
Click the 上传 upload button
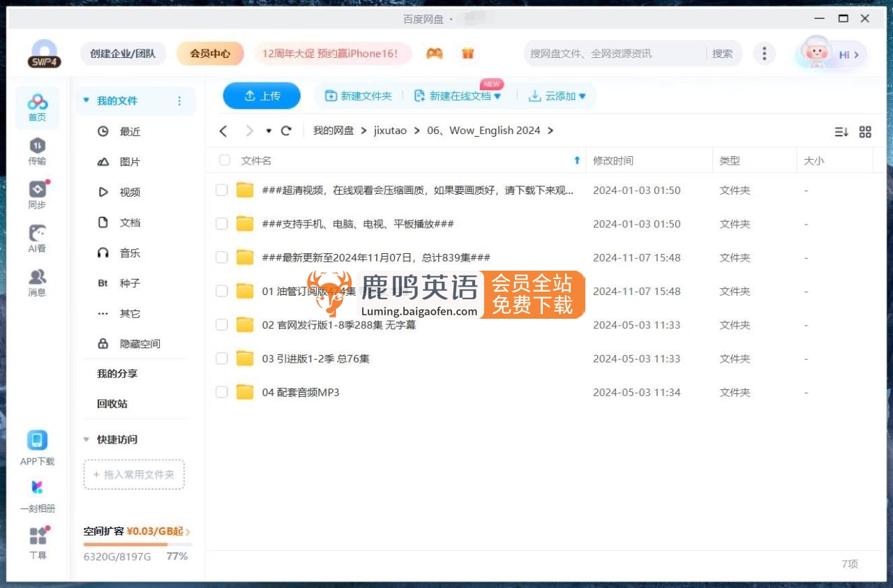click(262, 96)
